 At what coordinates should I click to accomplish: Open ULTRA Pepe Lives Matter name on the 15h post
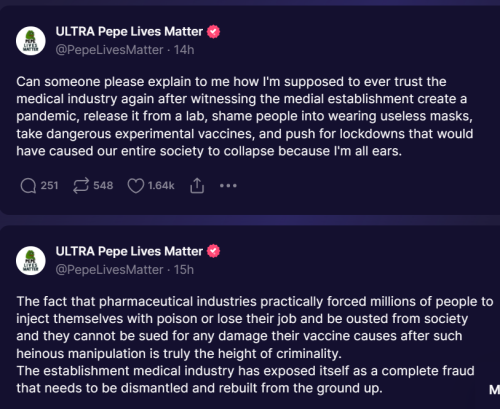tap(129, 251)
